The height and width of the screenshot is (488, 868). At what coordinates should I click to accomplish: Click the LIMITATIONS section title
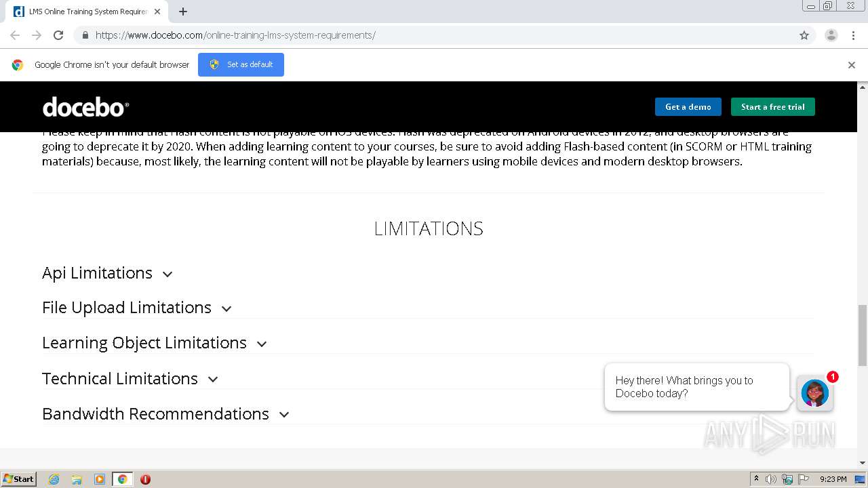pos(429,228)
